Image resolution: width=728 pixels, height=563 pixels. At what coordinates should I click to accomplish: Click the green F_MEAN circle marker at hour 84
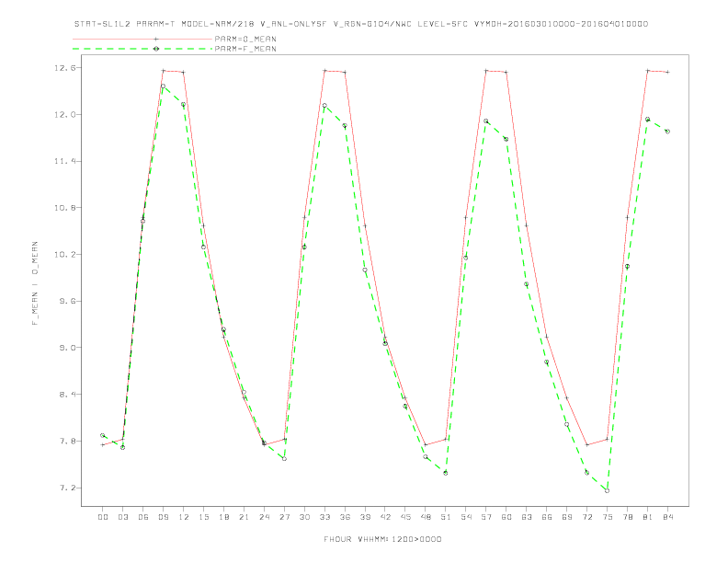pos(667,132)
